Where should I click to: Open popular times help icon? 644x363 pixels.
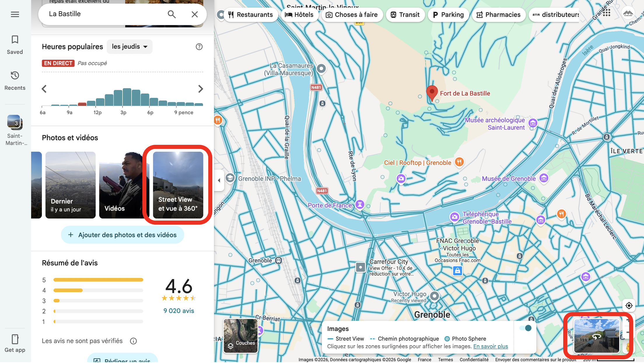pyautogui.click(x=199, y=47)
